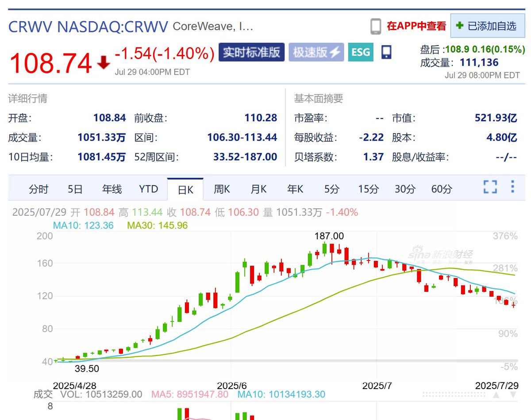Viewport: 531px width, 420px height.
Task: Click the MA10: 123.36 indicator label
Action: pos(83,225)
